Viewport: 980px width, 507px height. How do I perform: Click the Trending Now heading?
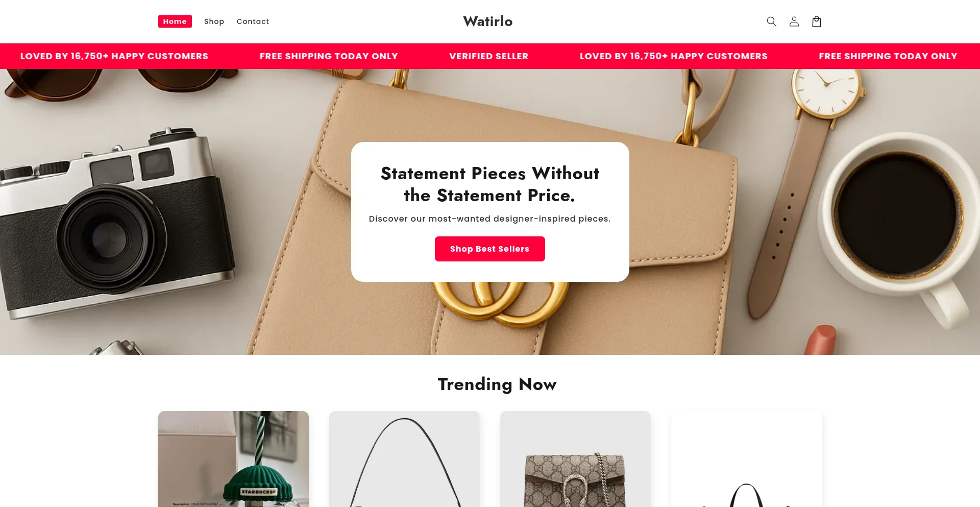point(497,384)
